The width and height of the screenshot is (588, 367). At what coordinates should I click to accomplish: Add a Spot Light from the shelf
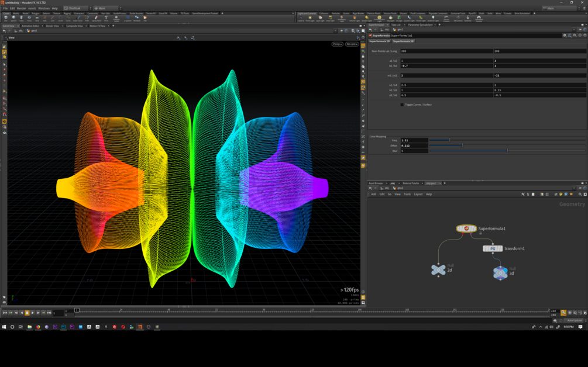(320, 18)
